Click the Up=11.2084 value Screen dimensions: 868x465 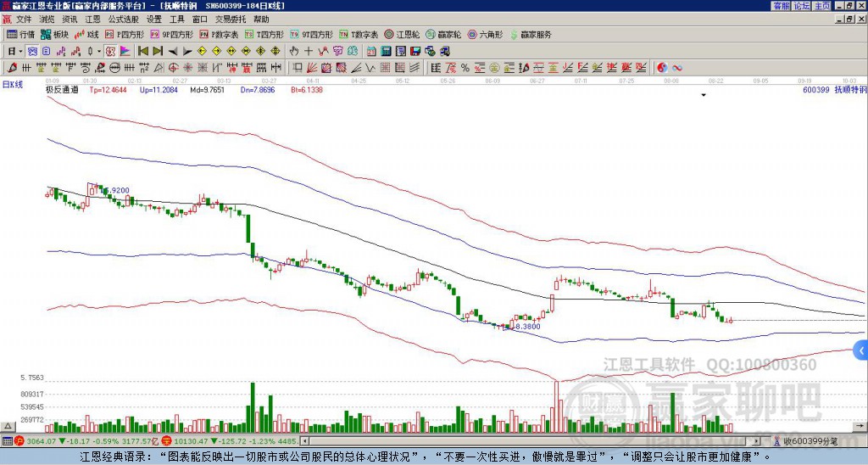click(159, 89)
